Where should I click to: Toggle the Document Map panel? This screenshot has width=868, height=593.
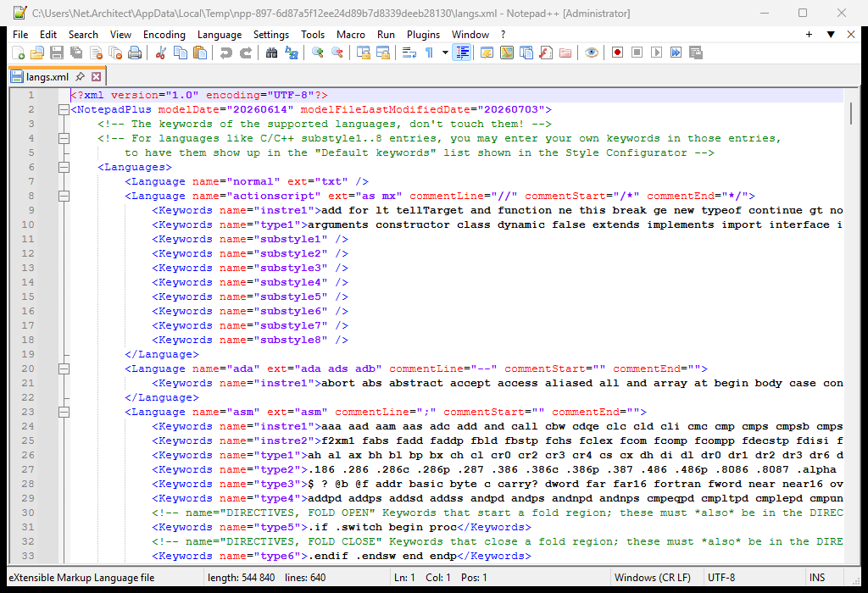tap(507, 53)
